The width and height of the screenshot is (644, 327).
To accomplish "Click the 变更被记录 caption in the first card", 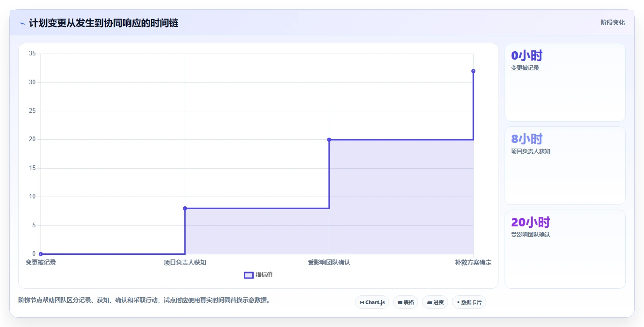I will tap(525, 68).
